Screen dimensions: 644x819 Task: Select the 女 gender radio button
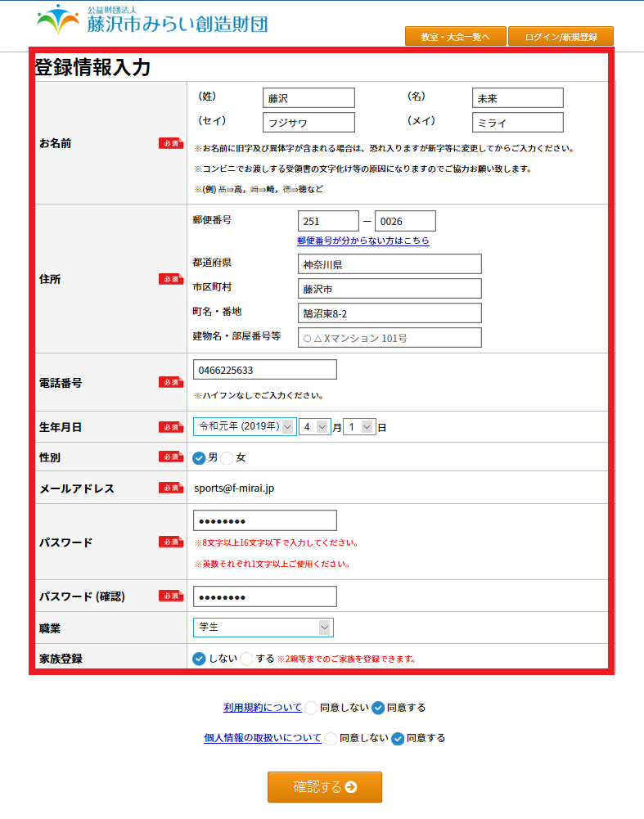[227, 457]
